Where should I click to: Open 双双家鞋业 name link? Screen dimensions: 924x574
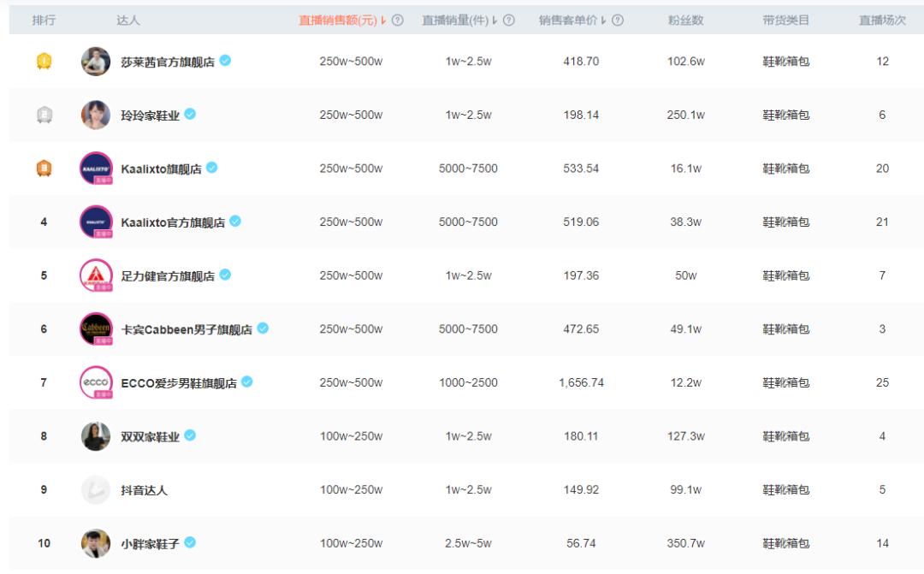(151, 437)
